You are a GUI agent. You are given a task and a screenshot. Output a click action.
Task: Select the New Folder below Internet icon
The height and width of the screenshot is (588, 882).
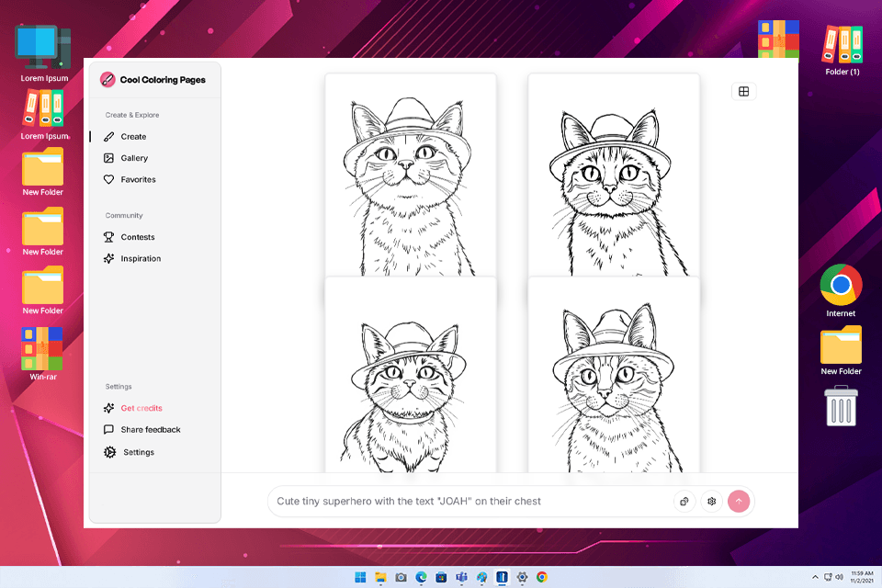tap(841, 350)
